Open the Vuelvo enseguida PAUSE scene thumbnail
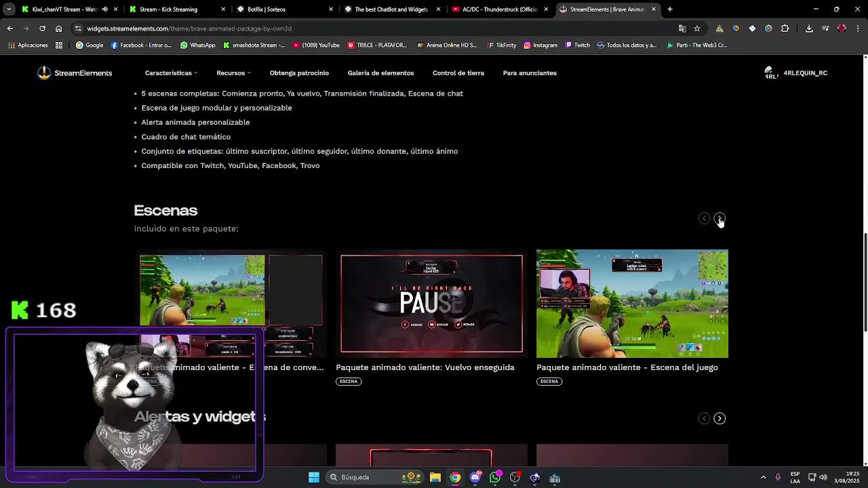Viewport: 868px width, 488px height. (431, 304)
